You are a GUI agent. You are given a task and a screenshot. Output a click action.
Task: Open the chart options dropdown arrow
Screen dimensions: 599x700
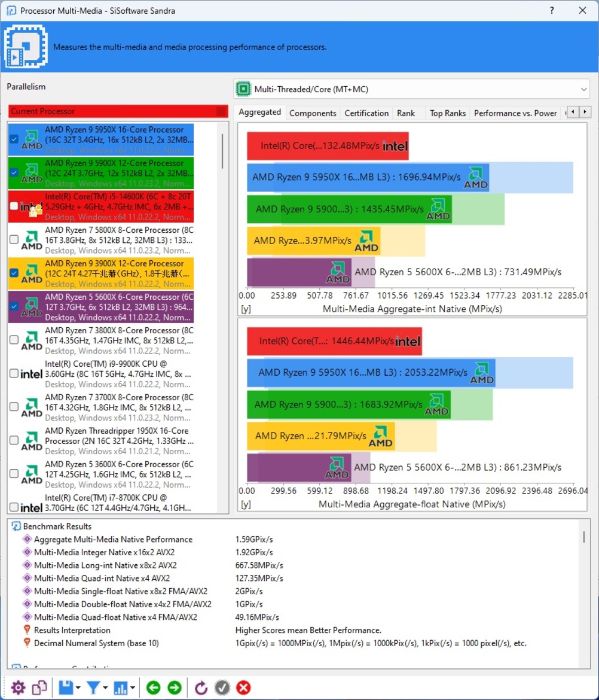(133, 688)
